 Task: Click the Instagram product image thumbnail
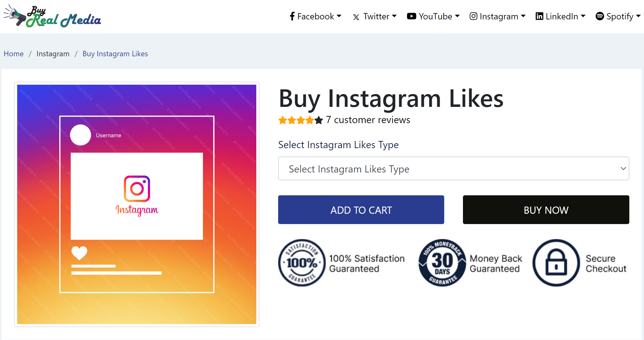(137, 204)
